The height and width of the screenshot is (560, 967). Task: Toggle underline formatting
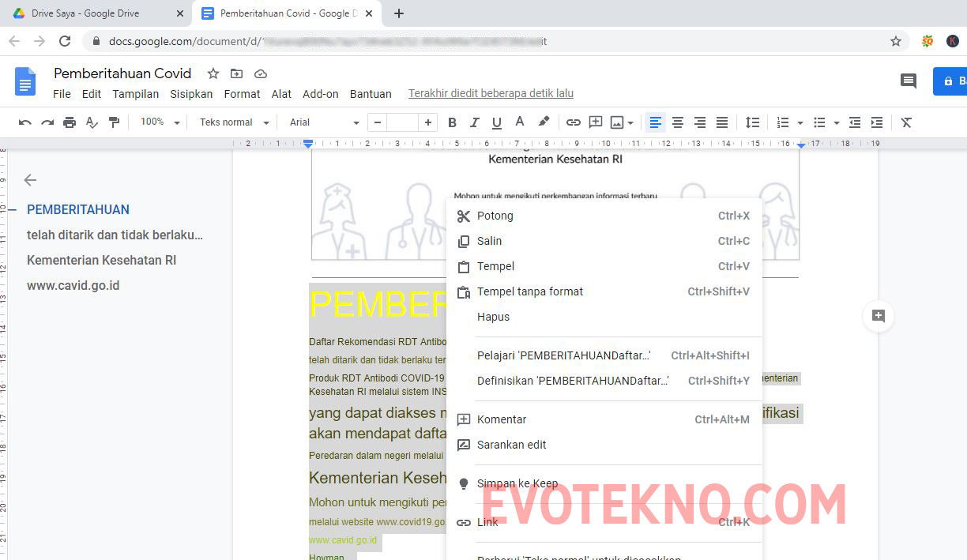click(x=496, y=122)
